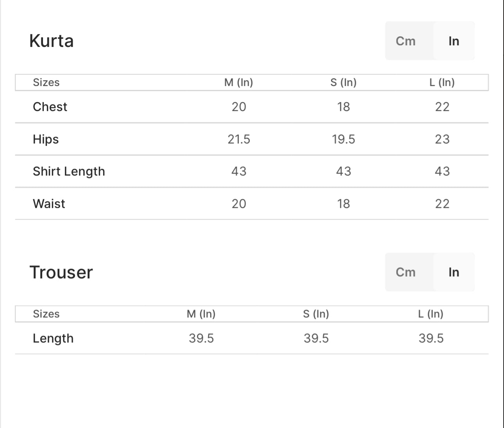The height and width of the screenshot is (428, 504).
Task: Switch Trouser measurements to Cm
Action: tap(406, 272)
